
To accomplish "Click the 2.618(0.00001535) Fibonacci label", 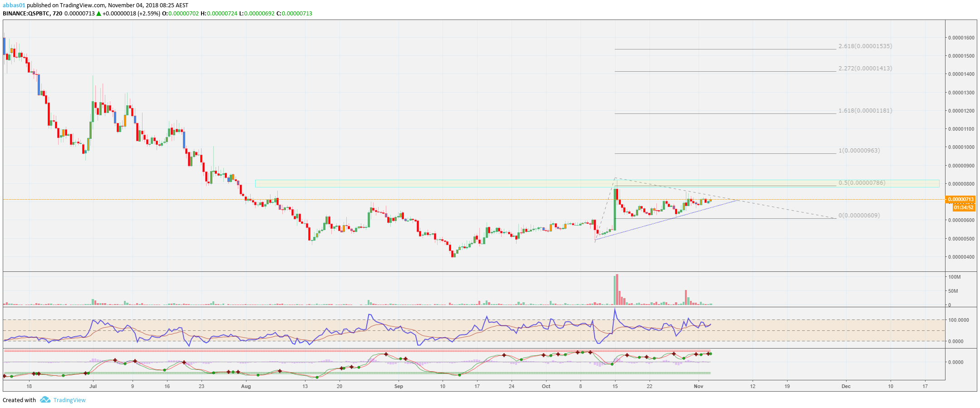I will tap(865, 46).
